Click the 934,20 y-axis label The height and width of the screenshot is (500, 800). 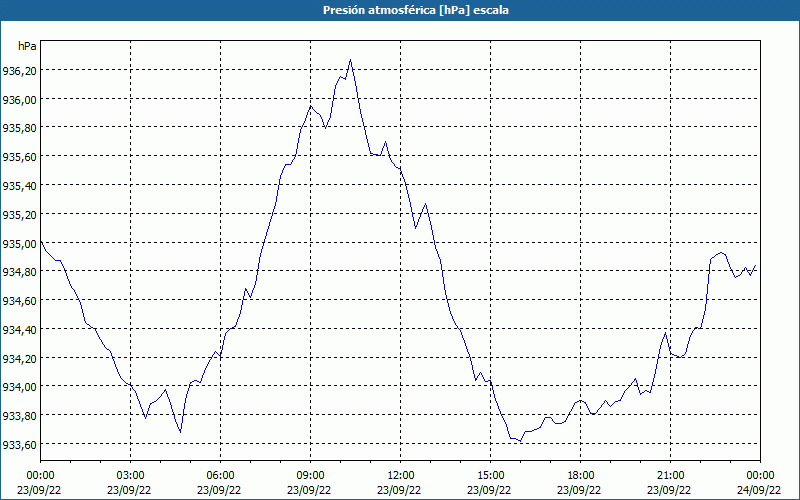tap(19, 358)
